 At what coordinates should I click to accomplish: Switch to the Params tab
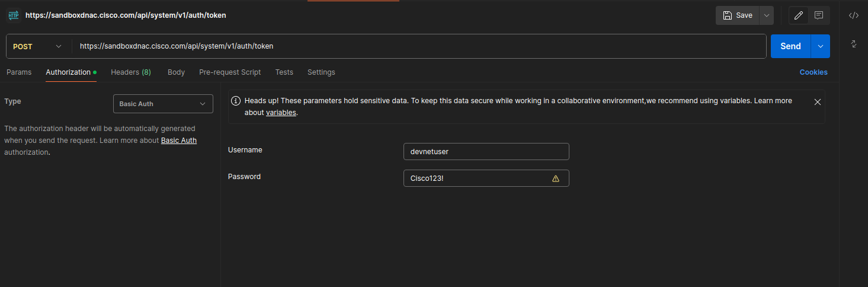(19, 72)
